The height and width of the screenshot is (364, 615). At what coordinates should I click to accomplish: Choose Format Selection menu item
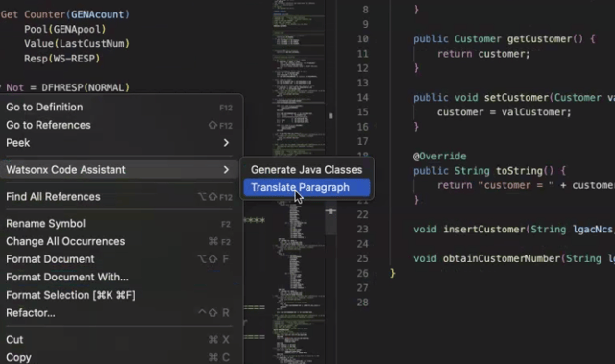click(119, 295)
